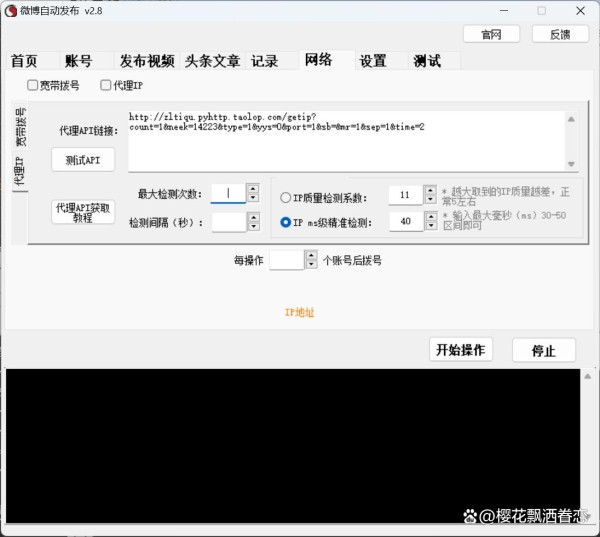Screen dimensions: 600x537
Task: Decrease ms级精准检测 value with down arrow
Action: click(431, 226)
